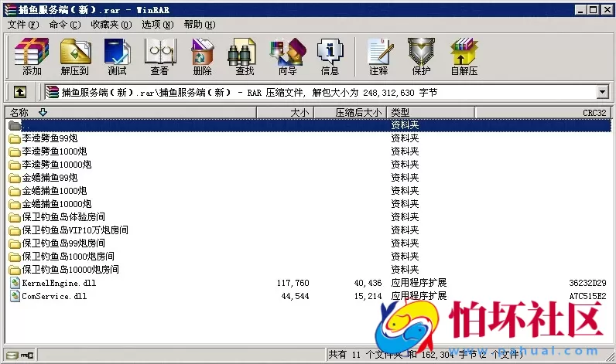This screenshot has height=364, width=616.
Task: Click the 自解压 (SFX) toolbar icon
Action: 464,51
